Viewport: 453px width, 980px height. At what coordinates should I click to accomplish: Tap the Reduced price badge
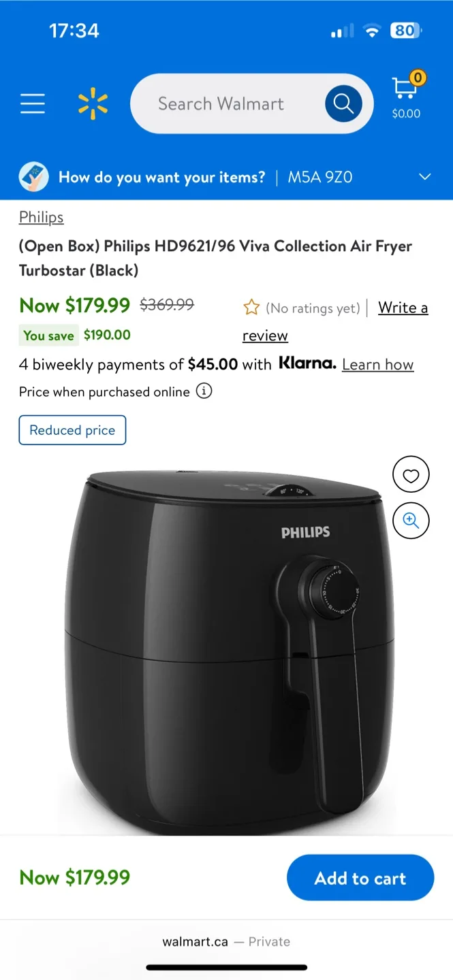click(72, 430)
